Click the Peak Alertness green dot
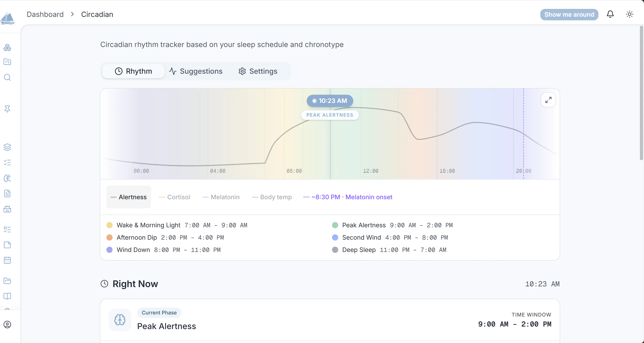 point(335,225)
